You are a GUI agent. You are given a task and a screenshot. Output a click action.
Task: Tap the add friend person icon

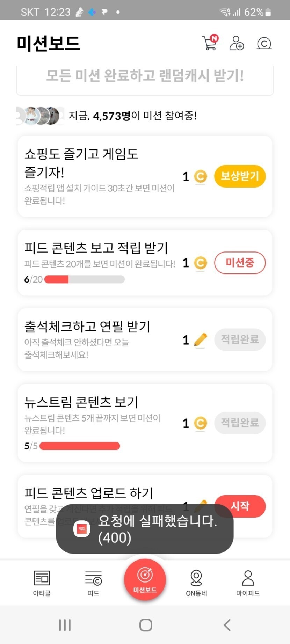[237, 43]
